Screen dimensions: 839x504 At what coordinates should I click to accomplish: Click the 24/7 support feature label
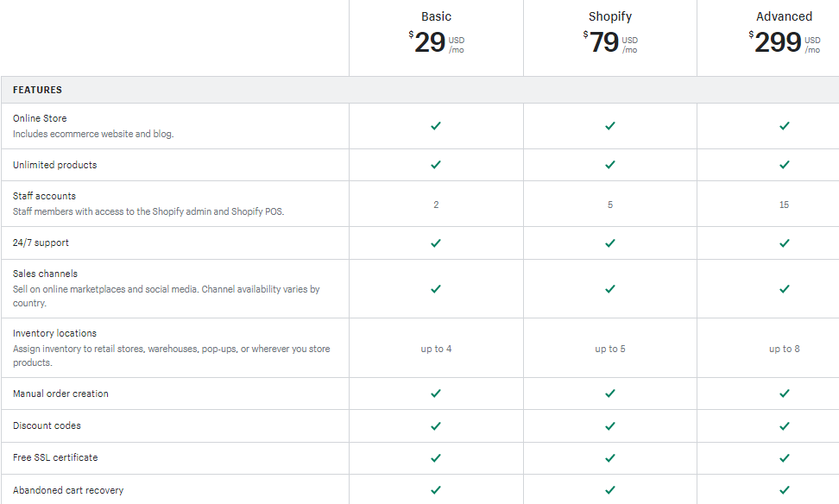click(x=41, y=243)
